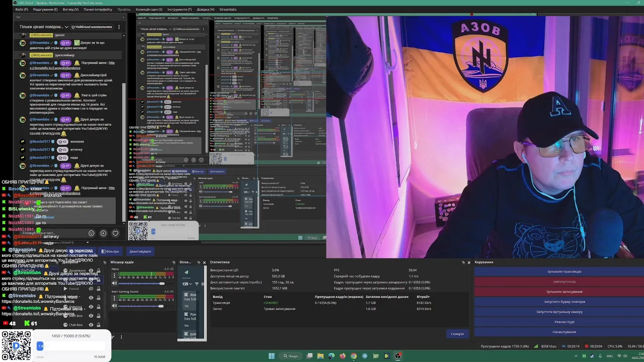Open the Streamlabs menu
Viewport: 644px width, 362px height.
pyautogui.click(x=228, y=9)
